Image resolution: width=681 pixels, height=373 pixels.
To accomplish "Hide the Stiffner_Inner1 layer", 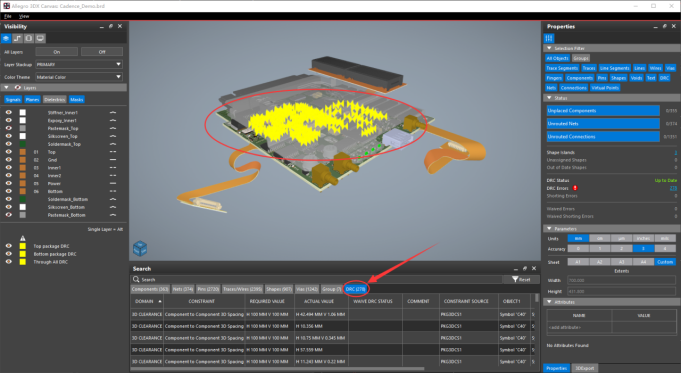I will tap(8, 112).
